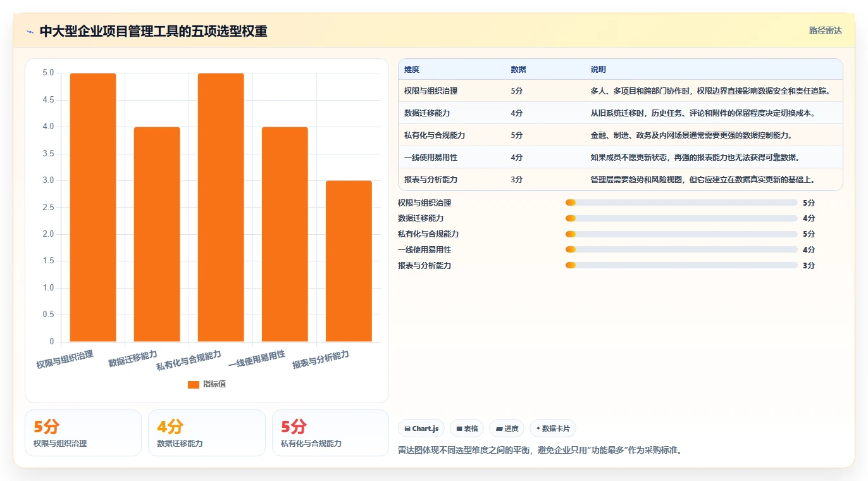Click the page title 中大型企业项目管理工具的五项选型权重
868x481 pixels.
tap(153, 31)
